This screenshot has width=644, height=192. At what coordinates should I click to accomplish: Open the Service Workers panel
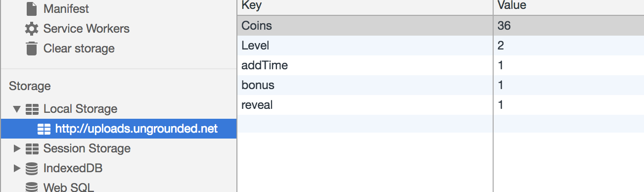pos(87,29)
